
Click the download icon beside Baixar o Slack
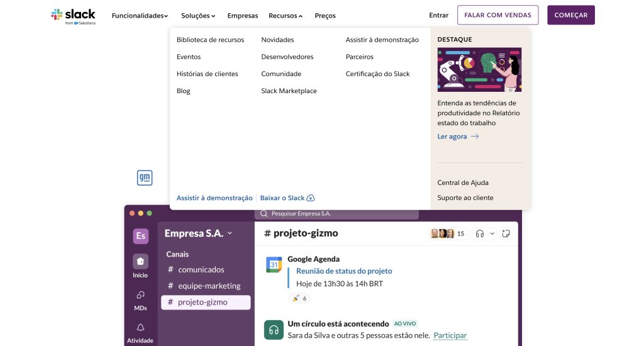pyautogui.click(x=311, y=198)
